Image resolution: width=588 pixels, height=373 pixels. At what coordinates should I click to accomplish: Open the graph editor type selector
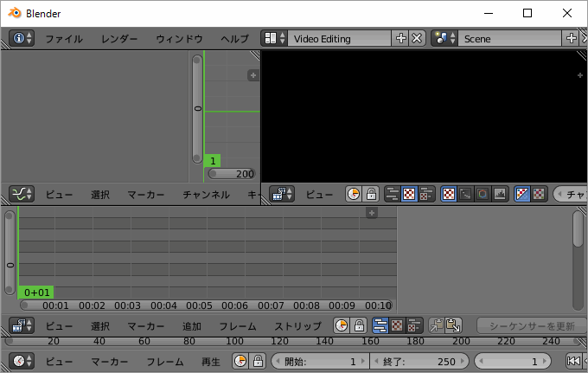(x=22, y=194)
